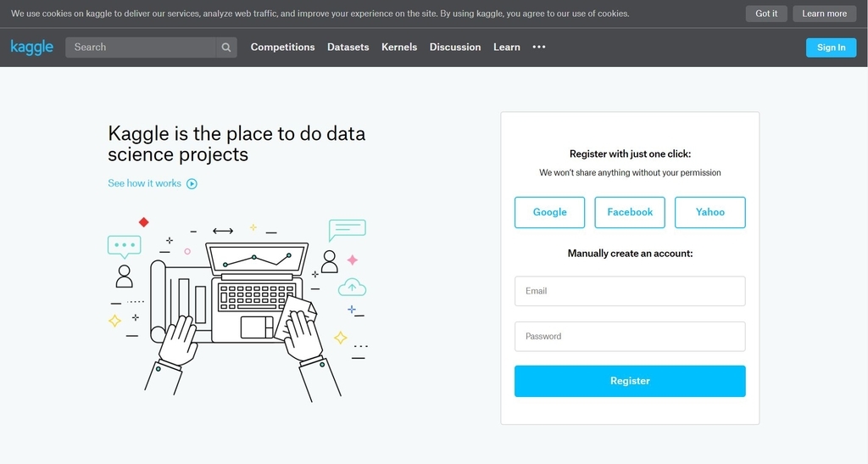The height and width of the screenshot is (464, 868).
Task: Click the Sign In button
Action: click(831, 48)
